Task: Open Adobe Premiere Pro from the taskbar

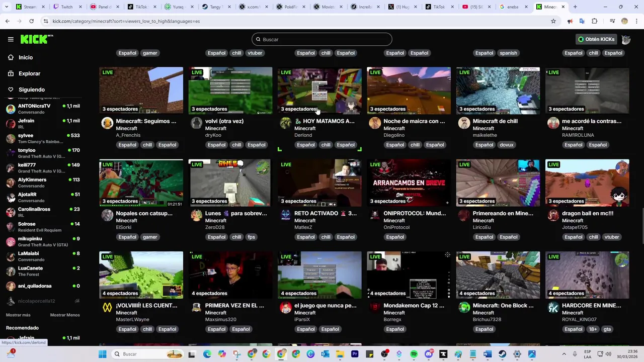Action: [355, 354]
